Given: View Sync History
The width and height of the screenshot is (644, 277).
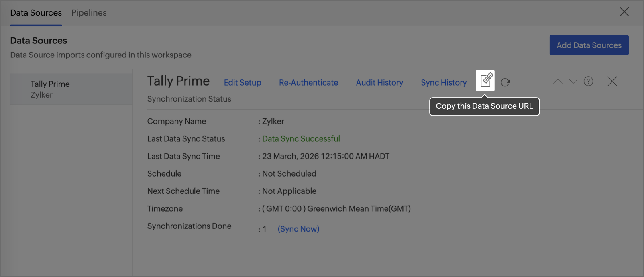Looking at the screenshot, I should 444,83.
